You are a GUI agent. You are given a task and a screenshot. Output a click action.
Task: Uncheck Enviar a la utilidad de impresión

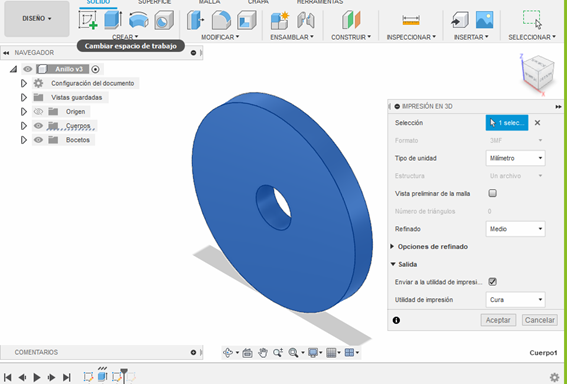(x=492, y=282)
